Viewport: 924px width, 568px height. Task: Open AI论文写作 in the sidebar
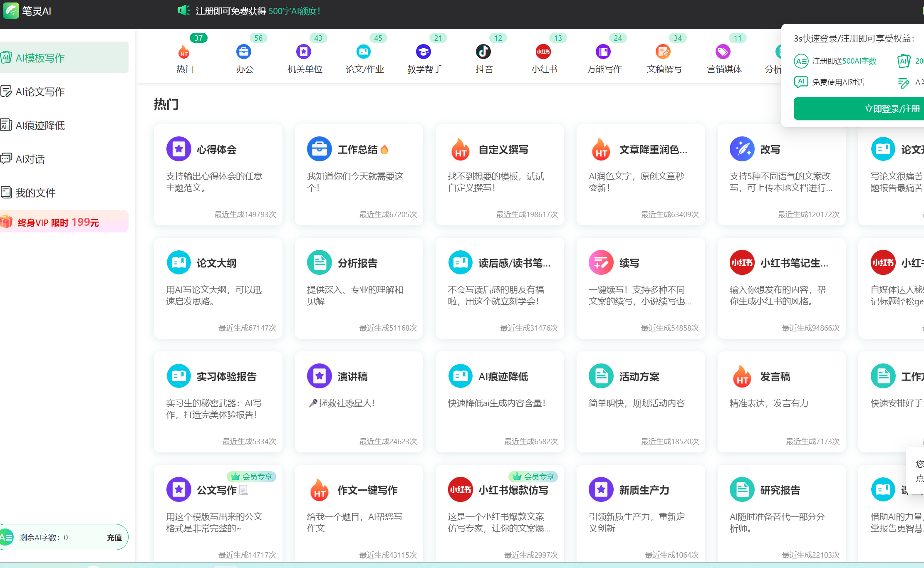(64, 91)
